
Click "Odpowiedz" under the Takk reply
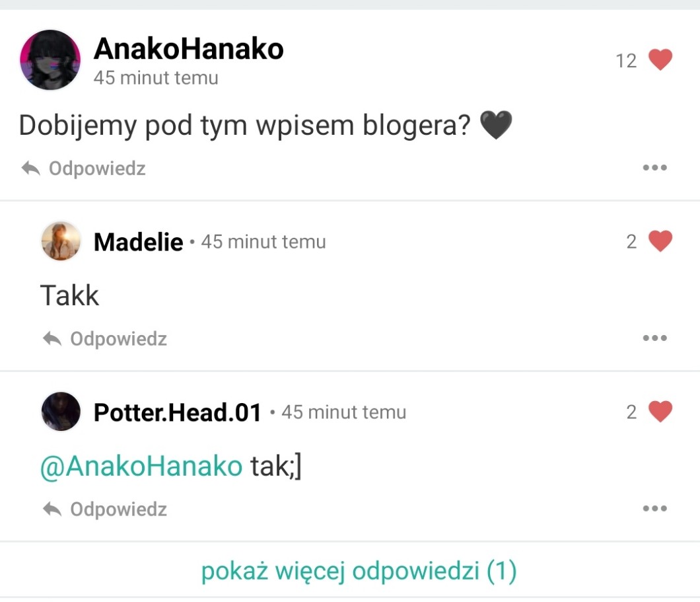tap(118, 338)
